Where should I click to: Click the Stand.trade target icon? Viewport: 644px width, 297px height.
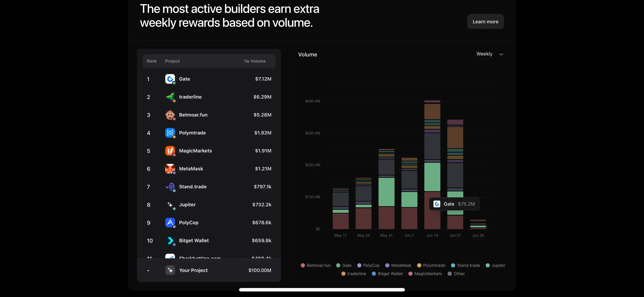click(x=170, y=187)
